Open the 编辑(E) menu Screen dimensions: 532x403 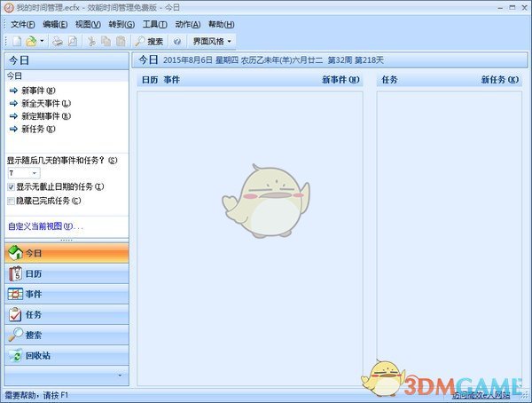pos(55,25)
